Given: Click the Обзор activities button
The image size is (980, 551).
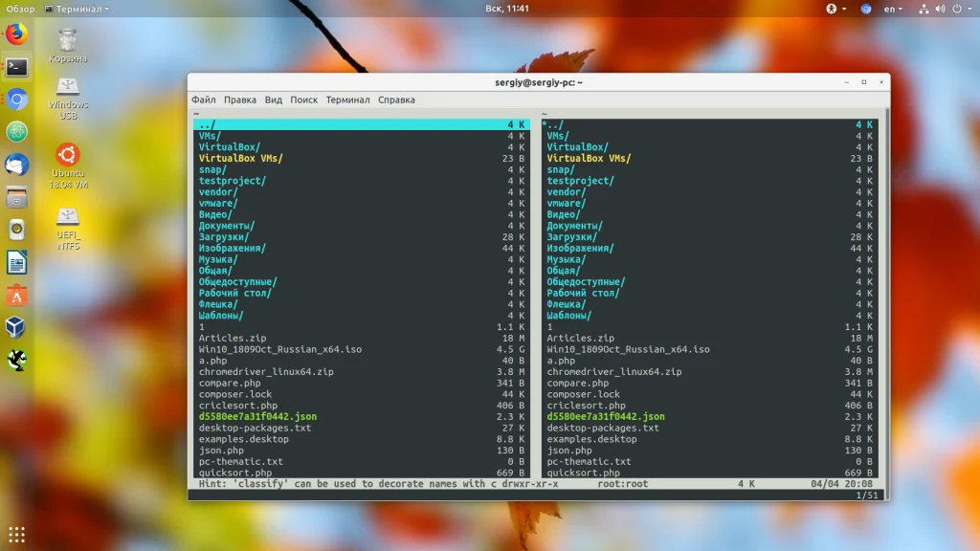Looking at the screenshot, I should (20, 9).
